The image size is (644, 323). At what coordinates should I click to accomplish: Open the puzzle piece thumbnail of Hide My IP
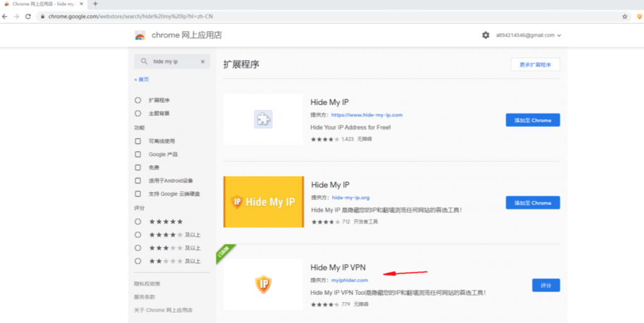264,119
